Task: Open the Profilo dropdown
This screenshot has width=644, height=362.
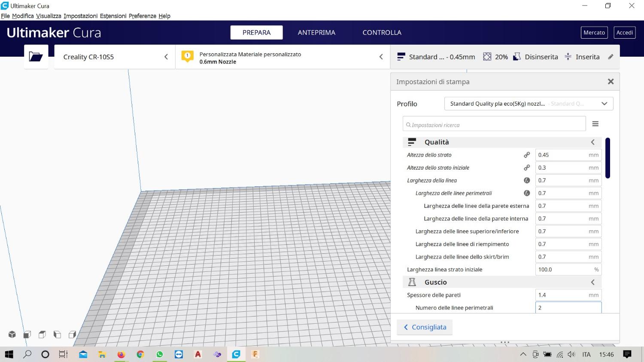Action: click(x=529, y=103)
